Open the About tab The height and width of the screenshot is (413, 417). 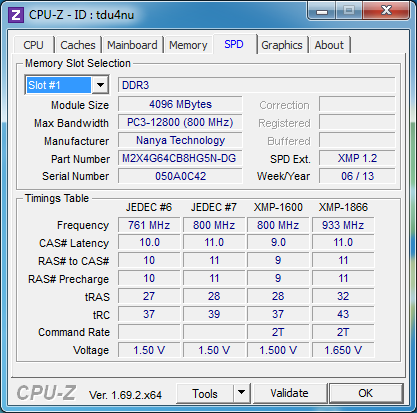click(329, 45)
